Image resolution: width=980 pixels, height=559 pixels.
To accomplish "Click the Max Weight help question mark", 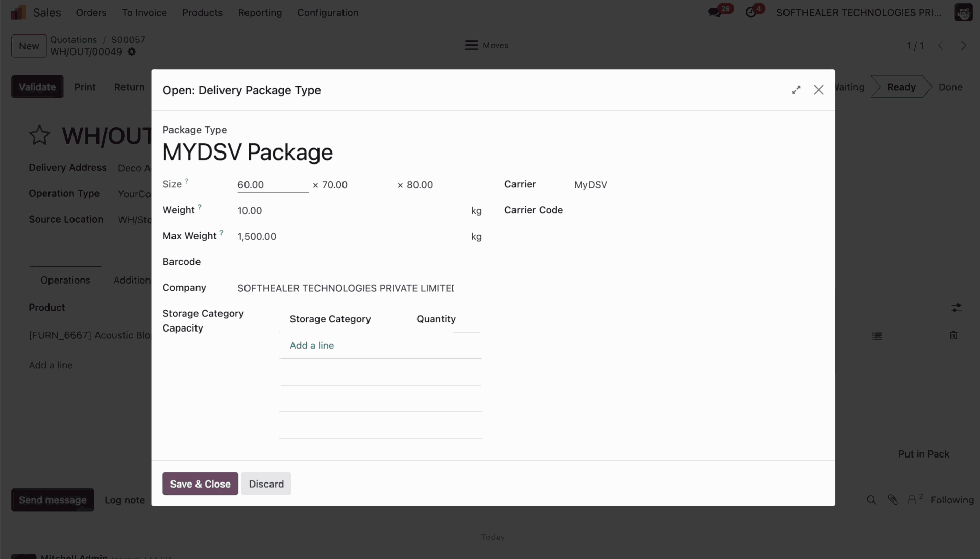I will pyautogui.click(x=222, y=233).
